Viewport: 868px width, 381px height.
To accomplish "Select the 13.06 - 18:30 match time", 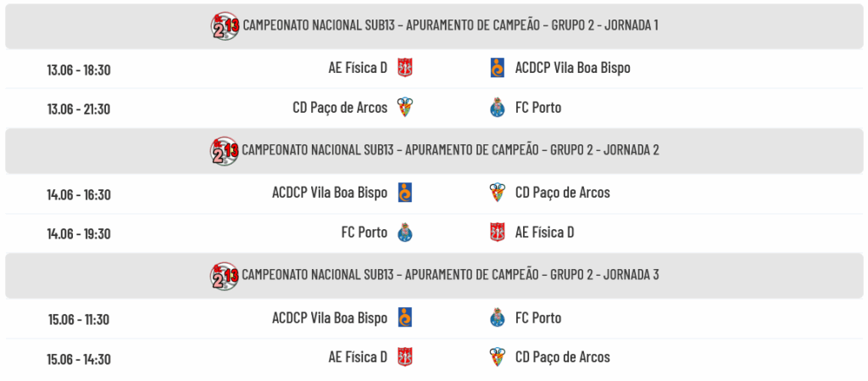I will (79, 70).
